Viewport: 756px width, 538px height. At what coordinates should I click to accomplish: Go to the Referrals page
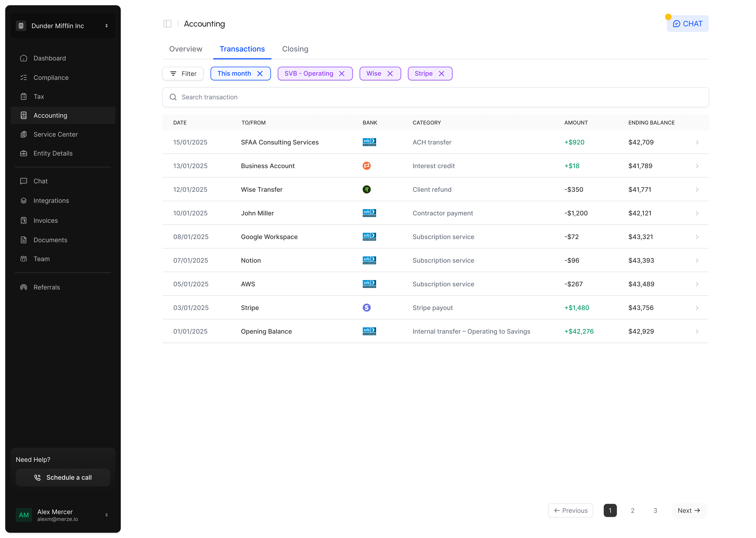click(47, 287)
